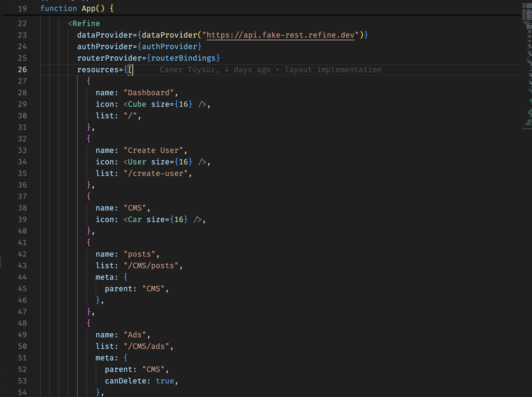Click 'list: "/"' on line 30
The image size is (532, 397).
click(116, 116)
